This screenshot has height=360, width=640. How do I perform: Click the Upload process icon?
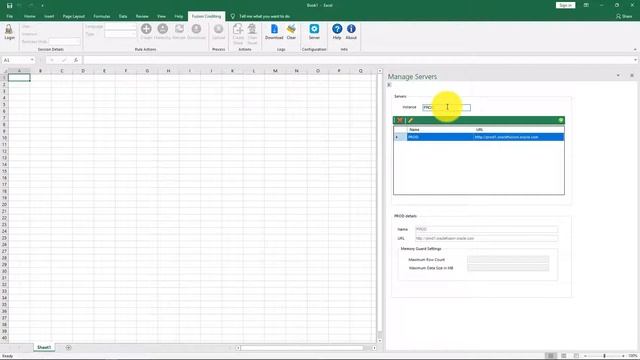click(218, 29)
